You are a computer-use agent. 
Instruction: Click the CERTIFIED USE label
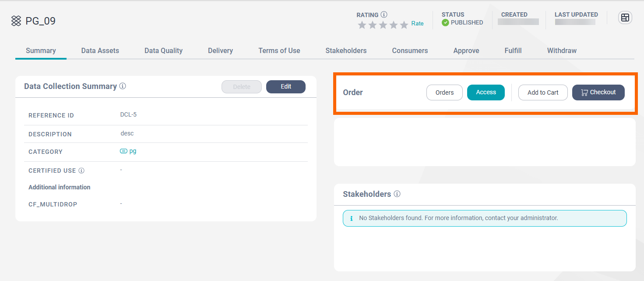pos(52,171)
